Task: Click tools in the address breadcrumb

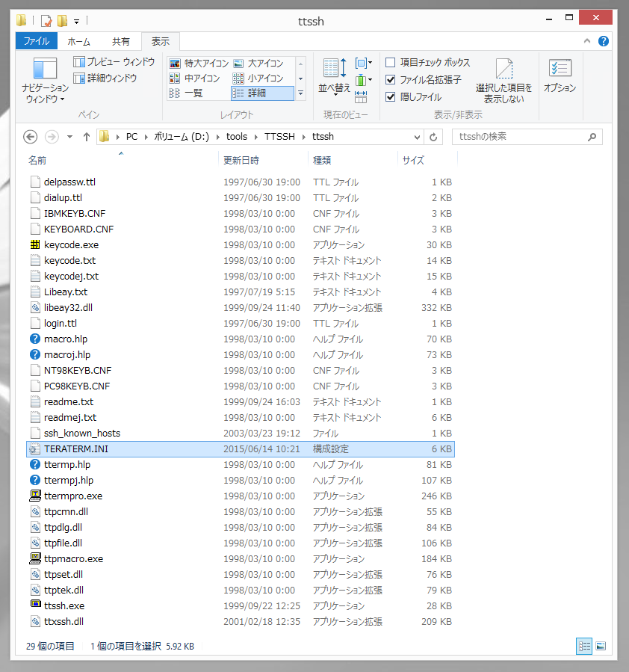Action: 237,137
